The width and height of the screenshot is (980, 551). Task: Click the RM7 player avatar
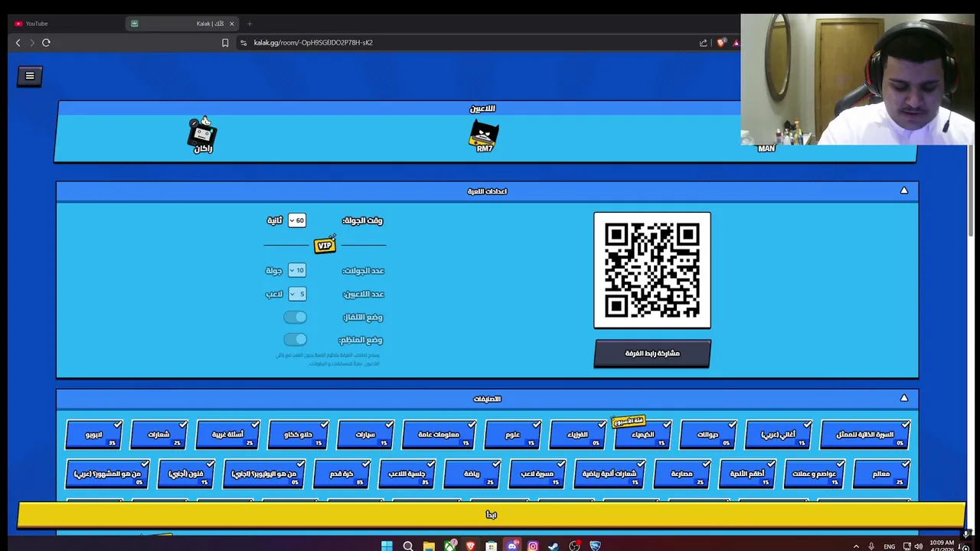point(484,135)
